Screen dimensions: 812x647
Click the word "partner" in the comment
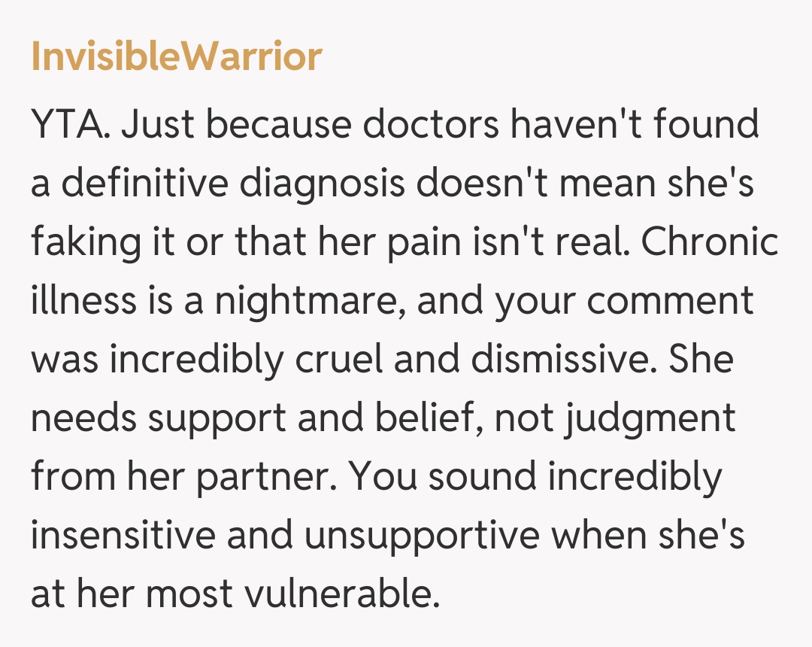pos(256,478)
